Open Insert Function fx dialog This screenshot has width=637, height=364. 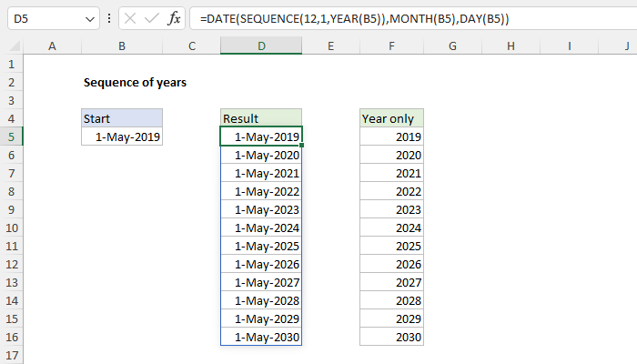[x=174, y=18]
